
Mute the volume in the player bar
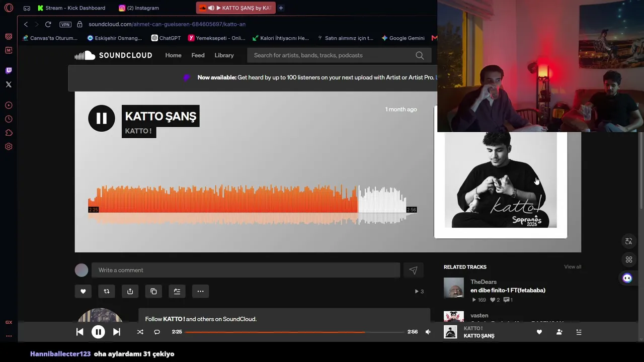(x=428, y=332)
